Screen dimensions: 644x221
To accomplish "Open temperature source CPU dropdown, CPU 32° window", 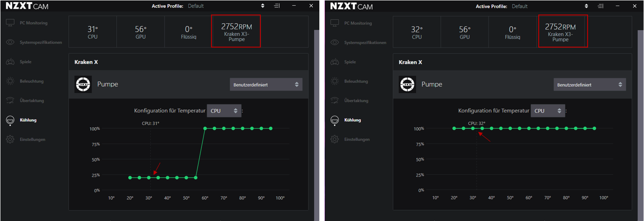I will 548,111.
